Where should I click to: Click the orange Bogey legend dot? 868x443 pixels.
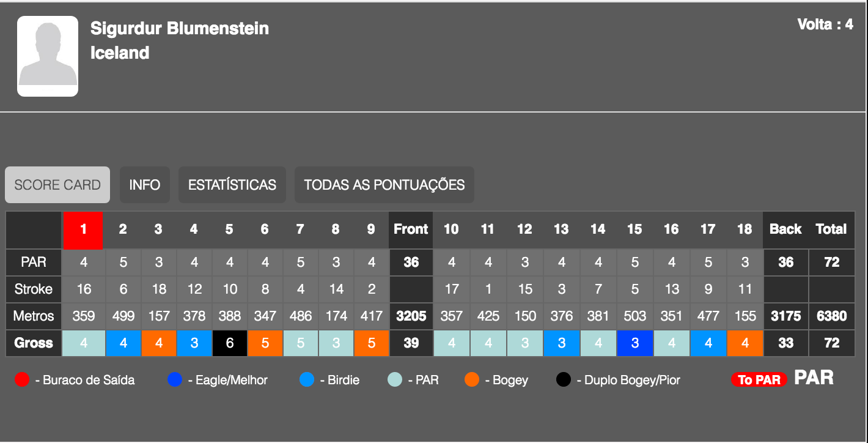click(471, 380)
